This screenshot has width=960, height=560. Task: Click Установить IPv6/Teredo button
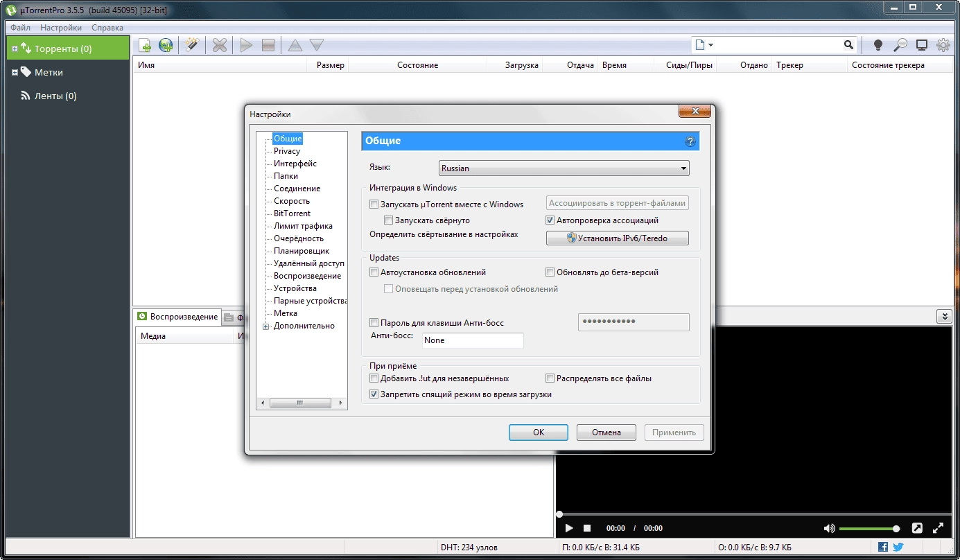[x=618, y=238]
